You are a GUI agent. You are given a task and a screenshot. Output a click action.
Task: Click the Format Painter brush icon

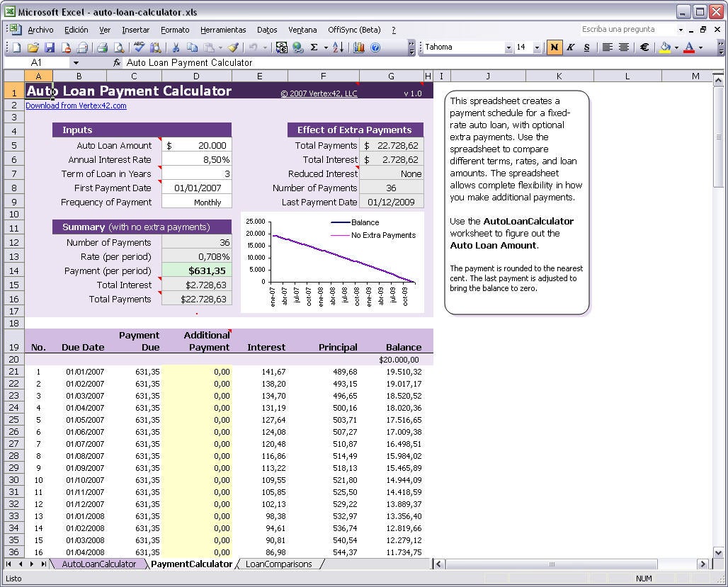coord(233,47)
